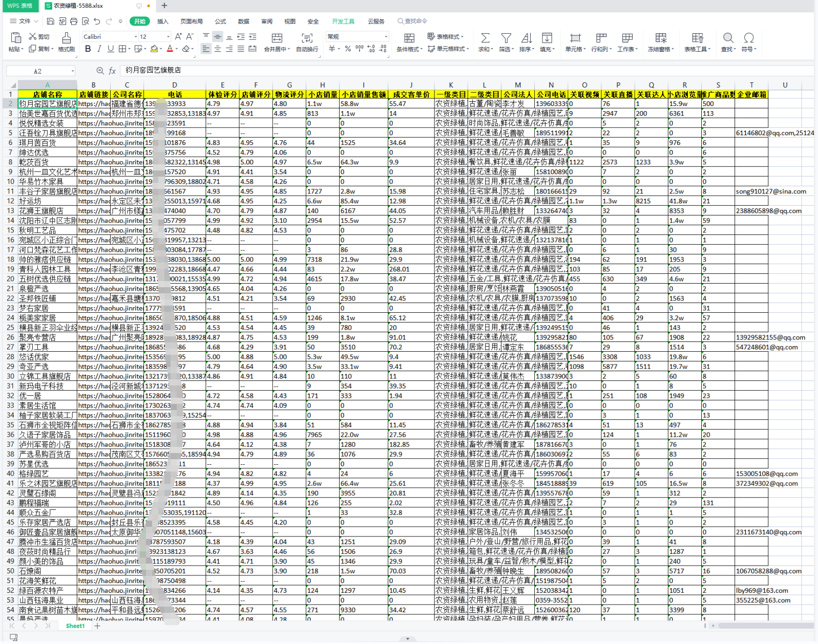Image resolution: width=818 pixels, height=644 pixels.
Task: Switch to the 插入 (Insert) ribbon tab
Action: tap(162, 22)
